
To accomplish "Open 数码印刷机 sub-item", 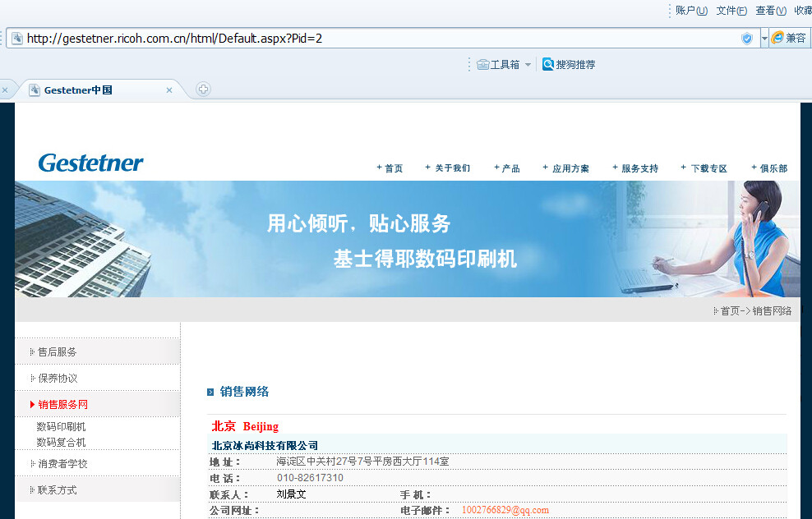I will tap(61, 427).
